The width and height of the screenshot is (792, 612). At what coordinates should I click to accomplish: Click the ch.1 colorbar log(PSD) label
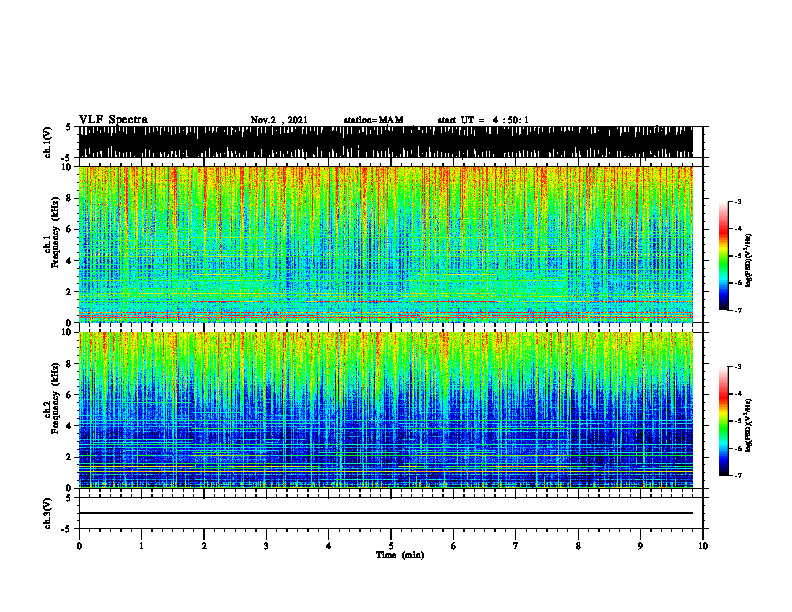(x=749, y=261)
